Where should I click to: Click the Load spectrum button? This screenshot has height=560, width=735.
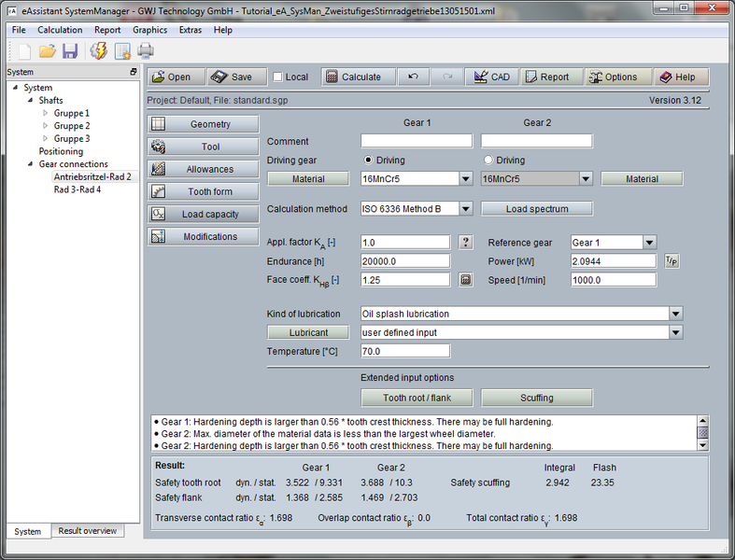[536, 209]
